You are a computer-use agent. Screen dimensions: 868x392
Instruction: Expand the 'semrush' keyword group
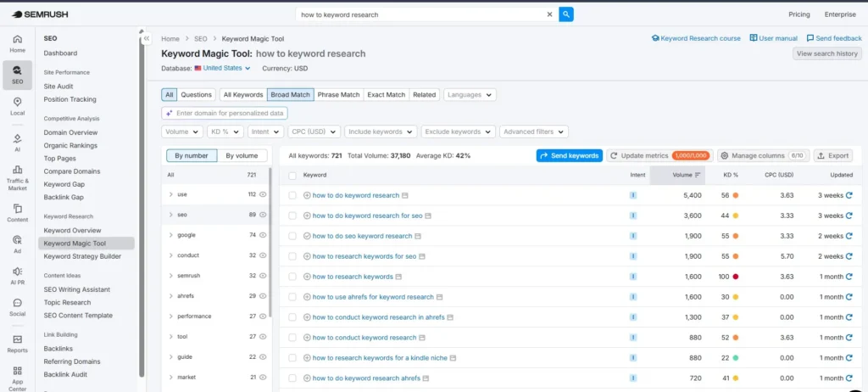pyautogui.click(x=171, y=276)
